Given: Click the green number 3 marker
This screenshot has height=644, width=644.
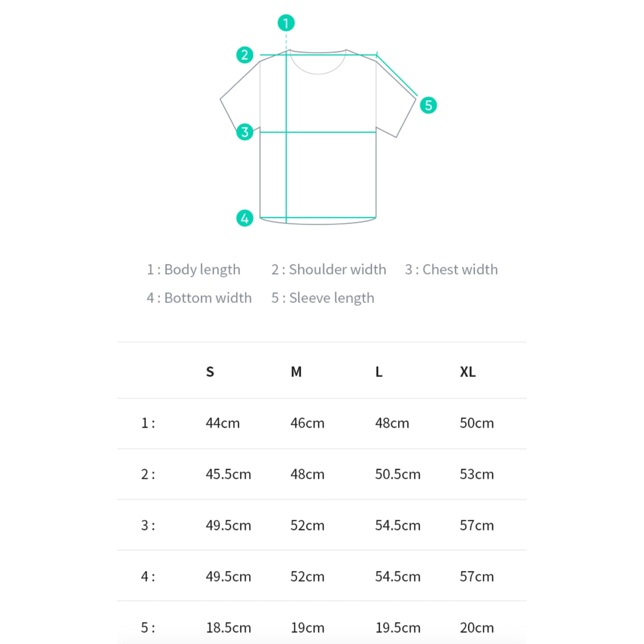Looking at the screenshot, I should coord(245,132).
